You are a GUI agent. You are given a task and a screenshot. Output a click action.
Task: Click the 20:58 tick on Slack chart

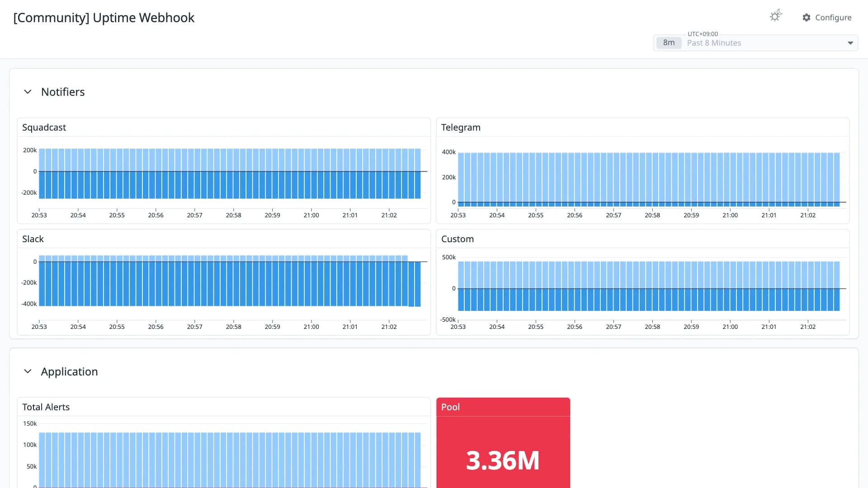[233, 327]
